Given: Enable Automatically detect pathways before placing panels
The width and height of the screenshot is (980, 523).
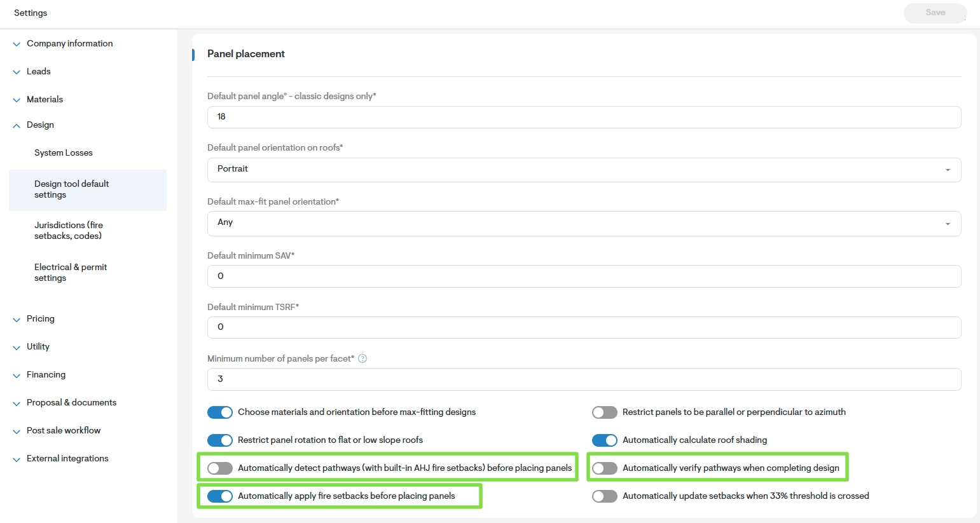Looking at the screenshot, I should (220, 468).
